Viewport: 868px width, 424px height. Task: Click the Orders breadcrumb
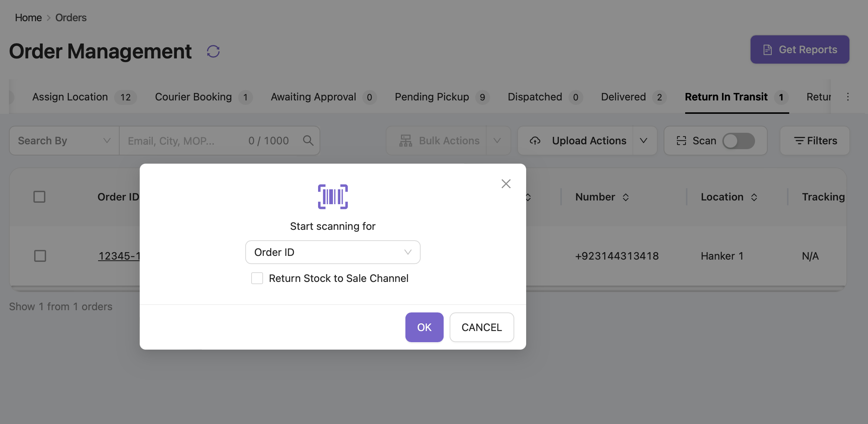coord(71,17)
